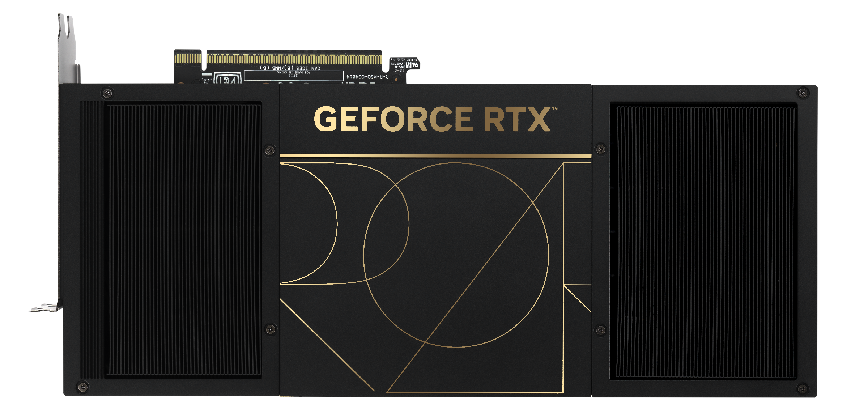
Task: Click the "PCB MADE IN CHINA" marking
Action: (294, 72)
